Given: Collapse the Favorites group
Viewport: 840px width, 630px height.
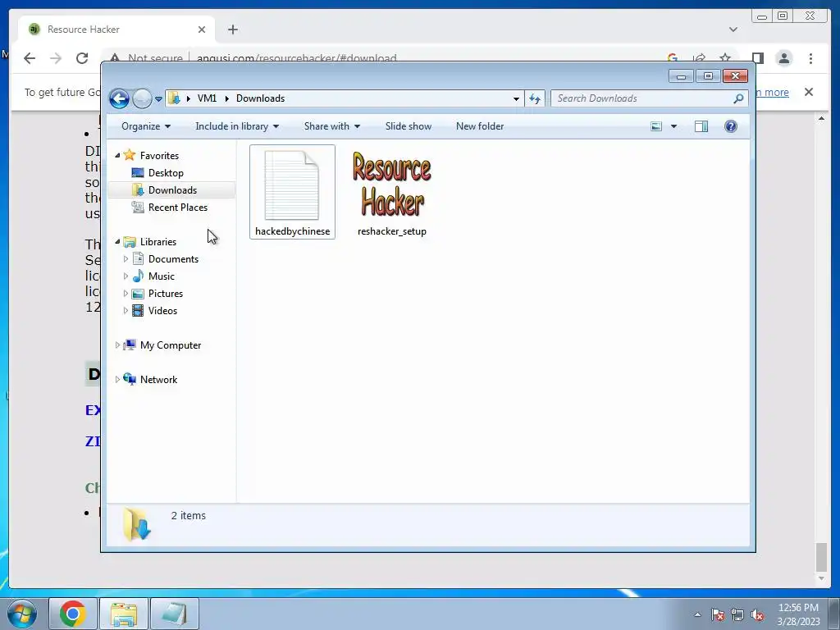Looking at the screenshot, I should tap(117, 155).
